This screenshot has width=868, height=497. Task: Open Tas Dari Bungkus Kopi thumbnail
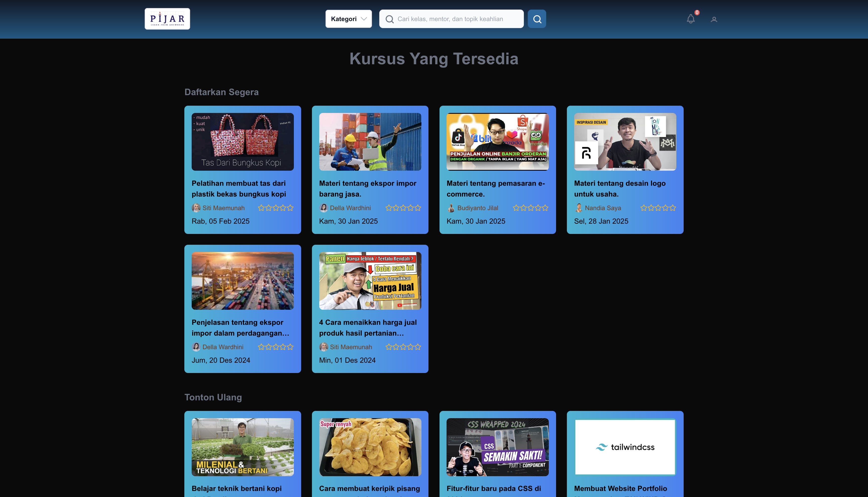pyautogui.click(x=242, y=142)
